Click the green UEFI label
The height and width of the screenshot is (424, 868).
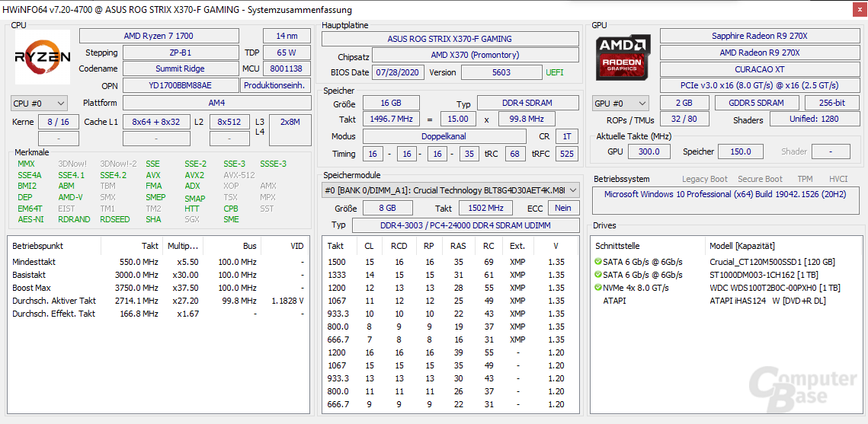coord(555,72)
